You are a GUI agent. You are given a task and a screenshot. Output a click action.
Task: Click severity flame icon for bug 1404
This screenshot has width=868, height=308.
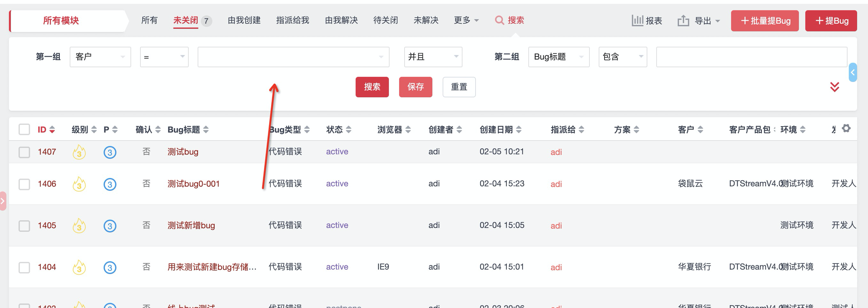[x=79, y=267]
